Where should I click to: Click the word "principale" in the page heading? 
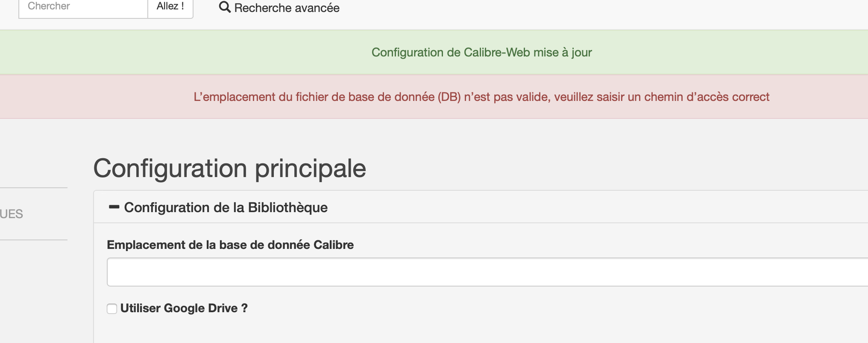pyautogui.click(x=310, y=168)
